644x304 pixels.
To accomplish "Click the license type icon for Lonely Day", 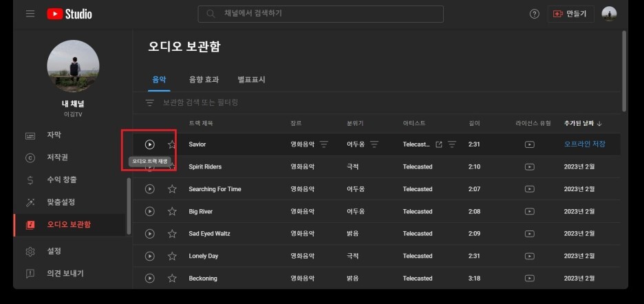I will (x=530, y=256).
